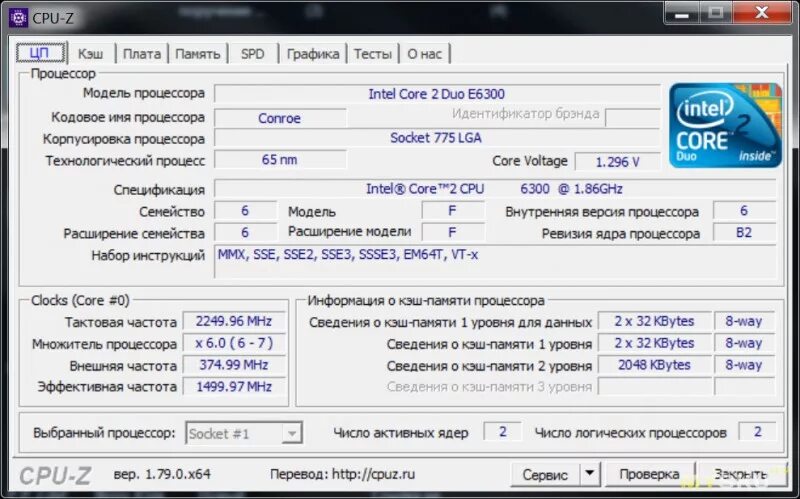This screenshot has width=800, height=499.
Task: Click the 65 nm technology value
Action: [280, 160]
